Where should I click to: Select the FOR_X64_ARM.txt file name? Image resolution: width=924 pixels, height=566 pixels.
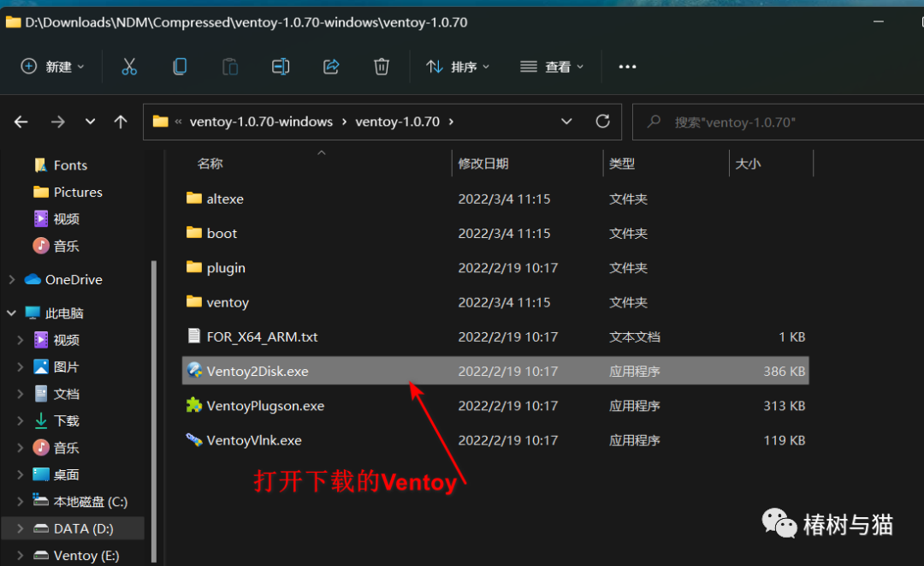click(262, 337)
